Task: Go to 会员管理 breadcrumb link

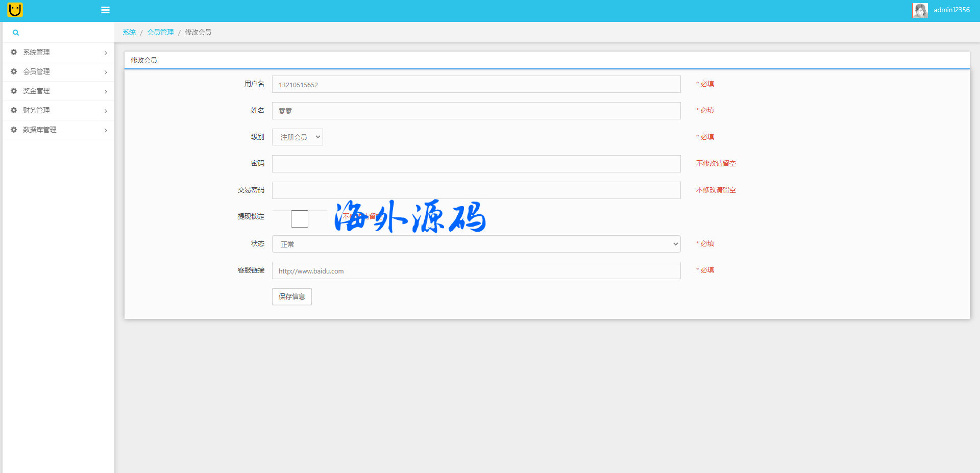Action: coord(160,32)
